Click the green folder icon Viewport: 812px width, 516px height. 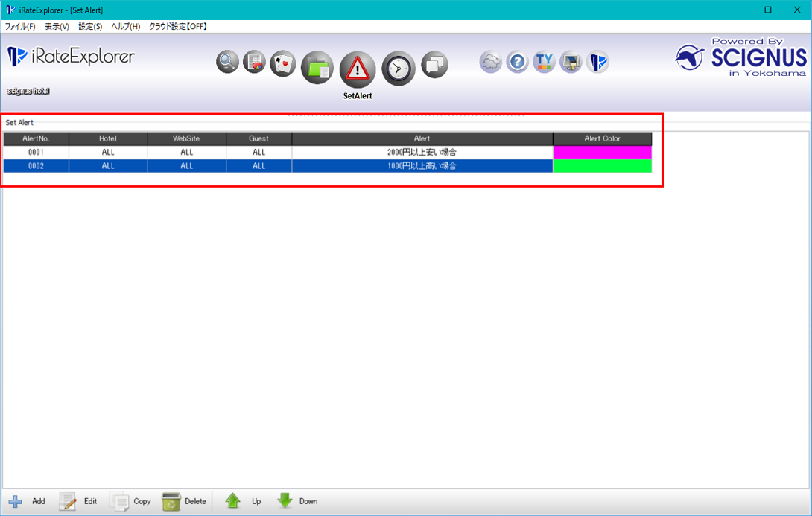pos(317,69)
